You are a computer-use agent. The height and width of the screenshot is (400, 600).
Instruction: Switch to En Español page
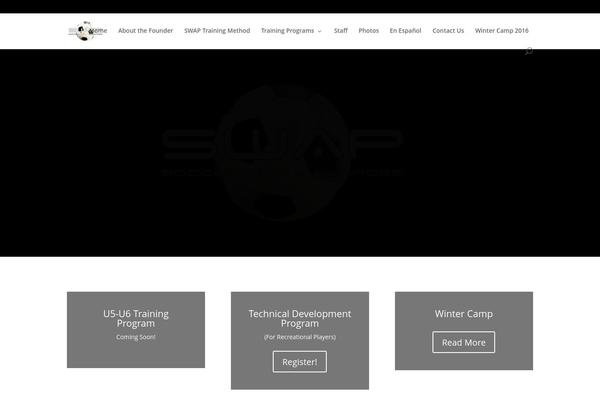click(405, 31)
